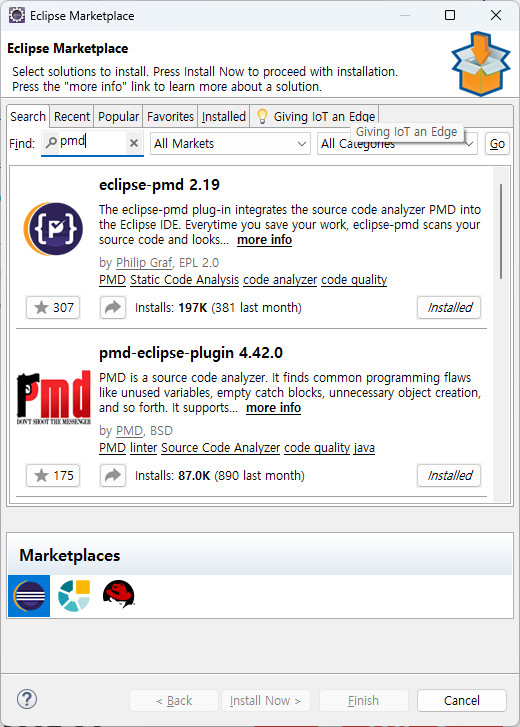Click the Source Code Analyzer tag
Viewport: 520px width, 727px height.
point(221,448)
